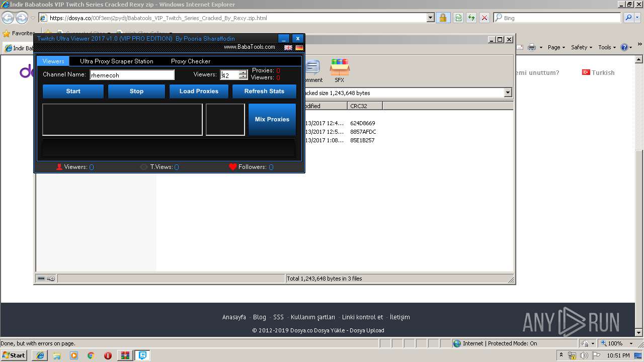Open the SFX icon in WinRAR window
The height and width of the screenshot is (362, 644).
340,70
